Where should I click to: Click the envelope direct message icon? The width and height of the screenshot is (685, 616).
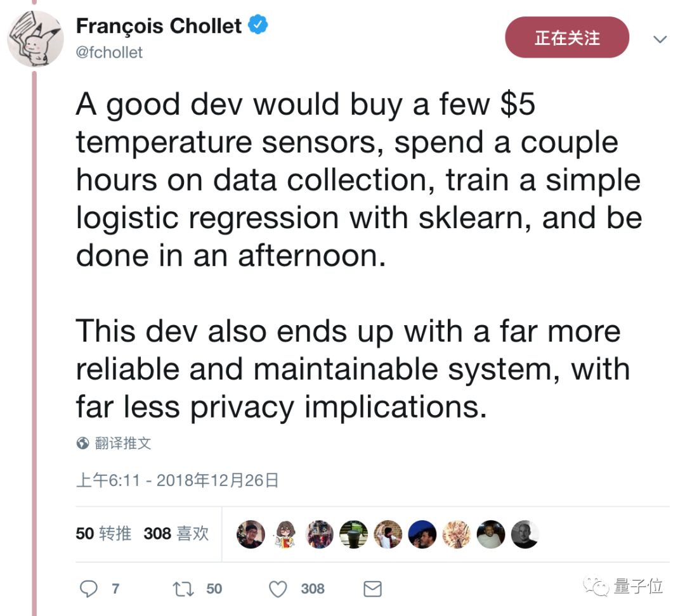pyautogui.click(x=372, y=589)
